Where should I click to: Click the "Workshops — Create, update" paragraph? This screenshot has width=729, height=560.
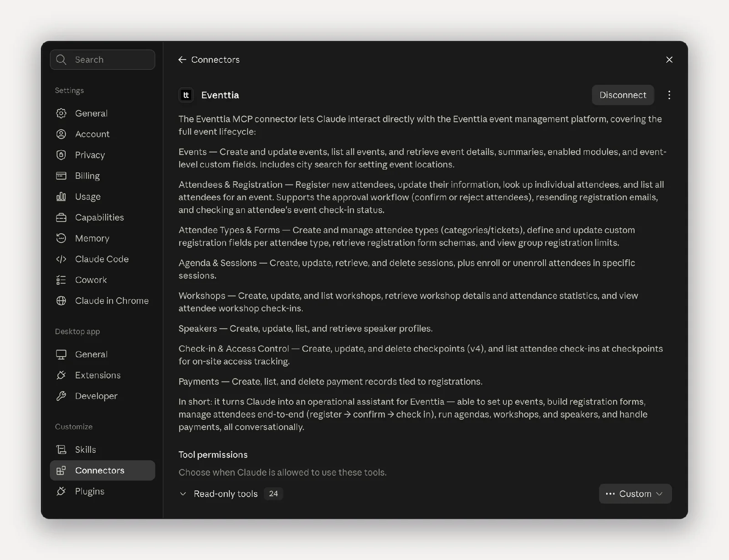(408, 302)
